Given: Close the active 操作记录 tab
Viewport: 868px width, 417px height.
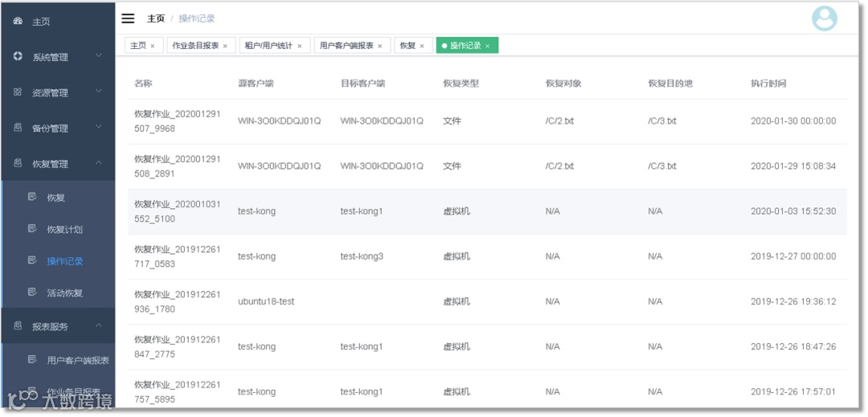Looking at the screenshot, I should pyautogui.click(x=488, y=46).
